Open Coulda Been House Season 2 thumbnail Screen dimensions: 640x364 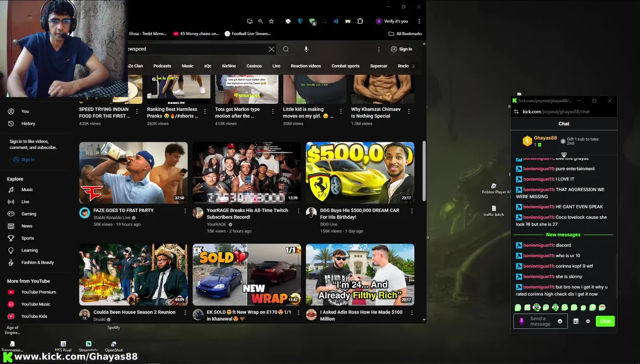[x=133, y=275]
